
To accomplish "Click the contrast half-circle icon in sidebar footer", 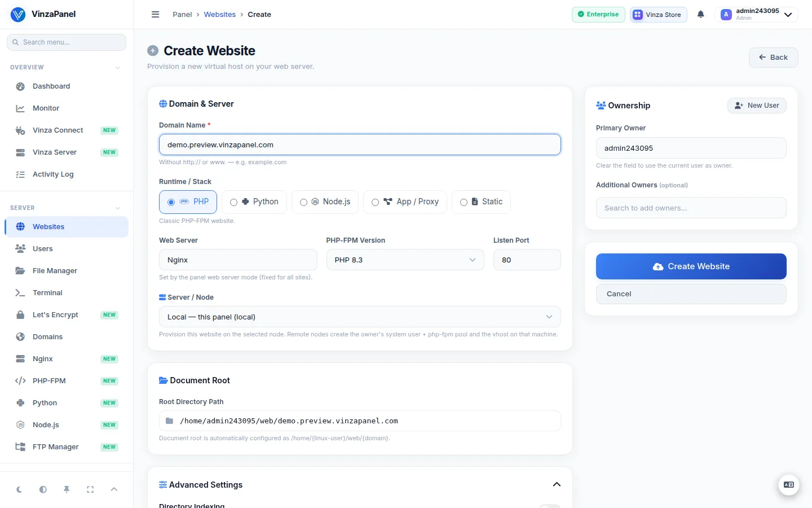I will (43, 489).
